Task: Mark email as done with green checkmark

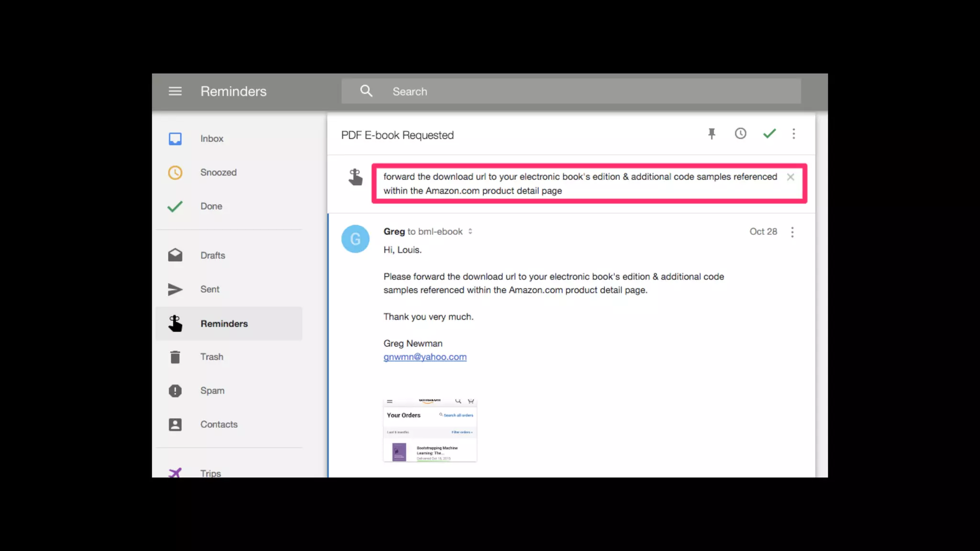Action: coord(769,134)
